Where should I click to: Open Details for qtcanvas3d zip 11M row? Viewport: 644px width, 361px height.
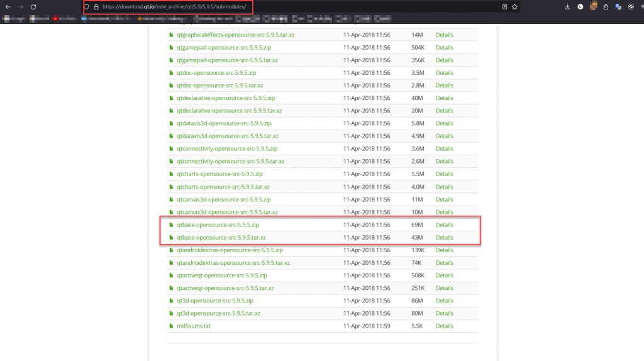(445, 199)
